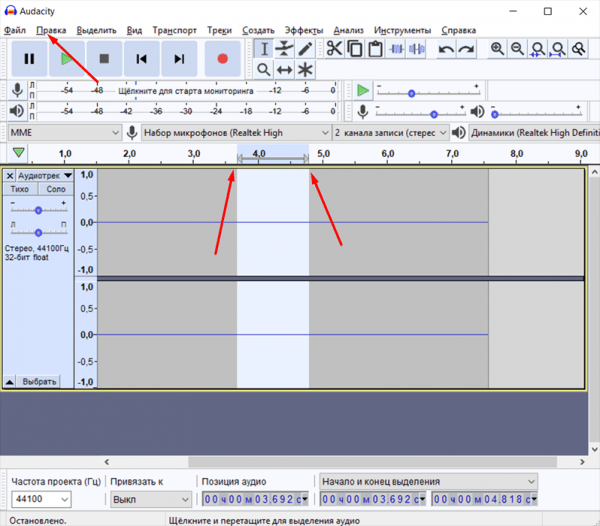Open the Позиция аудио time format arrow
This screenshot has height=526, width=600.
(x=305, y=499)
